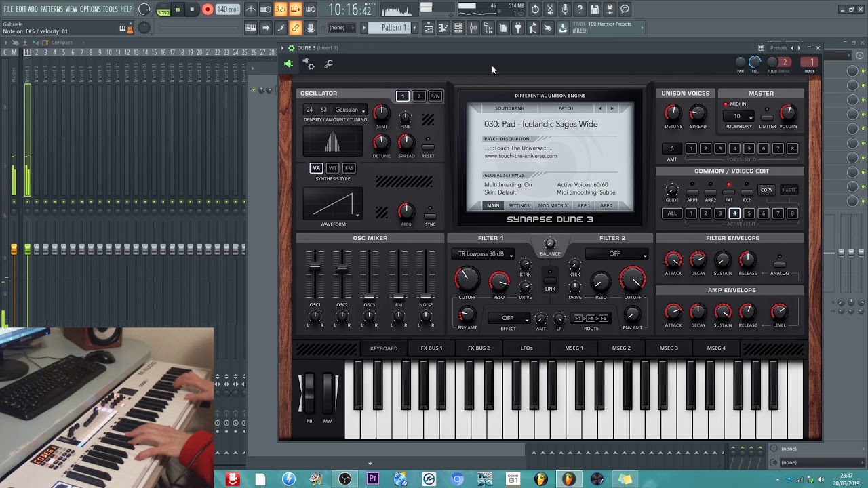
Task: Open Filter 2 OFF type dropdown
Action: (x=616, y=254)
